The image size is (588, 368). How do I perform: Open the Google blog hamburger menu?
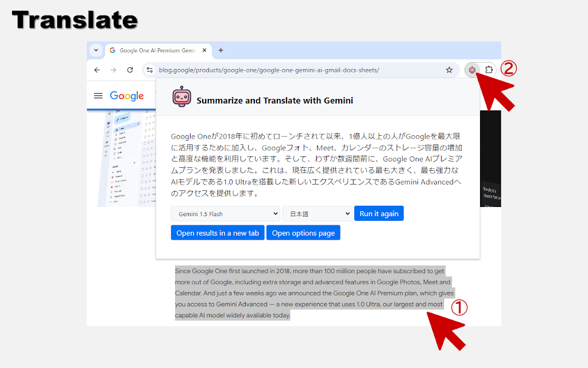click(x=98, y=96)
